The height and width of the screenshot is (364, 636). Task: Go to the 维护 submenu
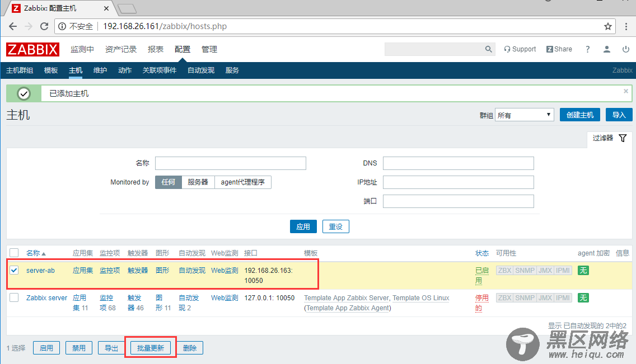point(100,70)
